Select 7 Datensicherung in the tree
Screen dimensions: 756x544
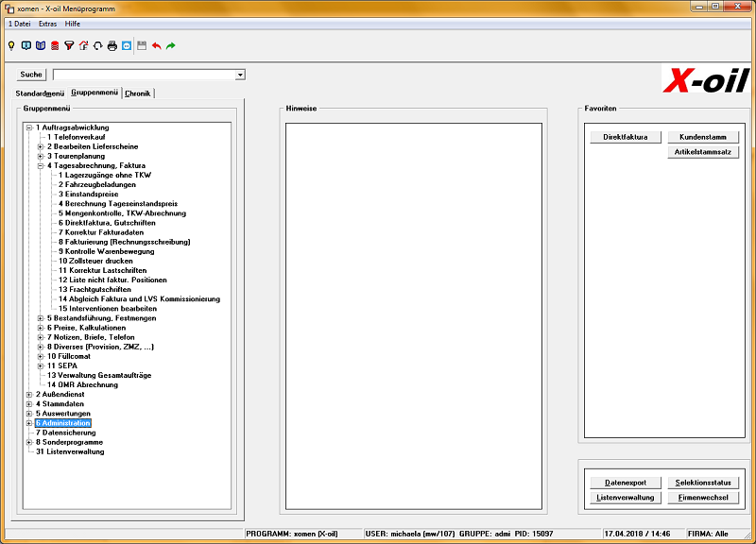click(65, 433)
